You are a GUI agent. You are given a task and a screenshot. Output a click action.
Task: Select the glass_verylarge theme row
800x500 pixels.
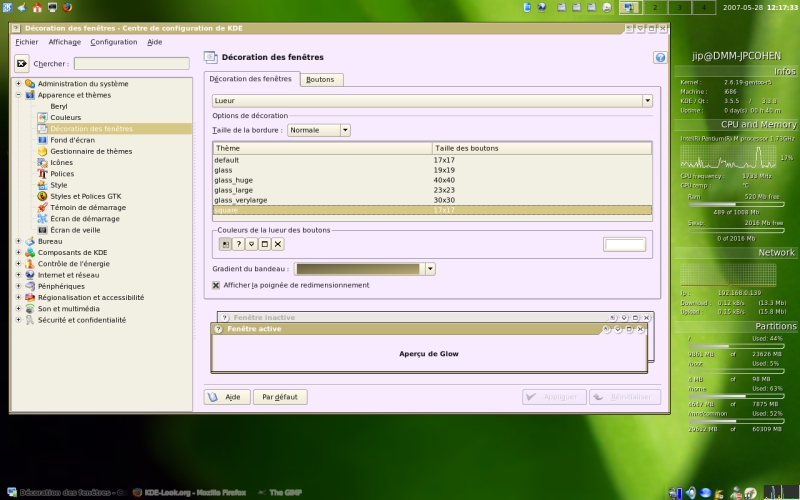[x=432, y=200]
